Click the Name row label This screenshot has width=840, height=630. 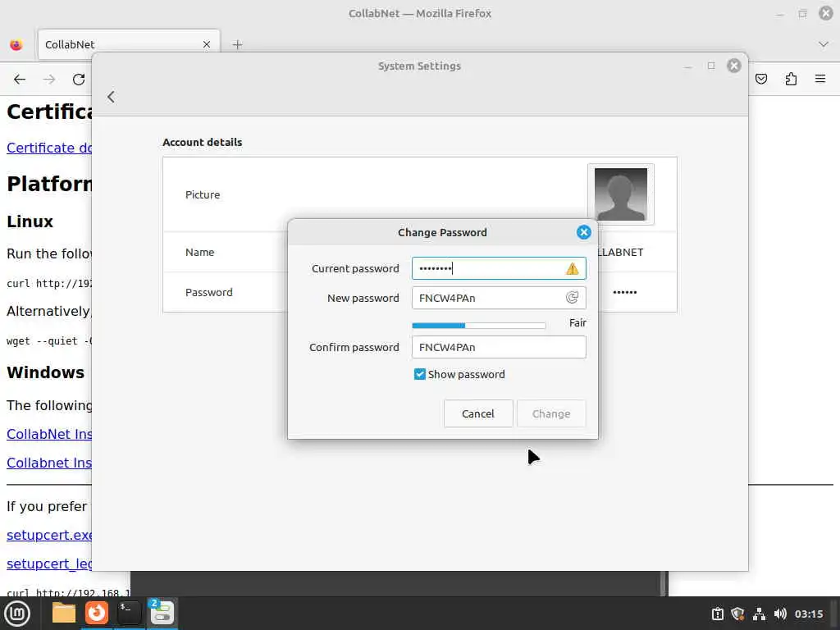click(200, 252)
